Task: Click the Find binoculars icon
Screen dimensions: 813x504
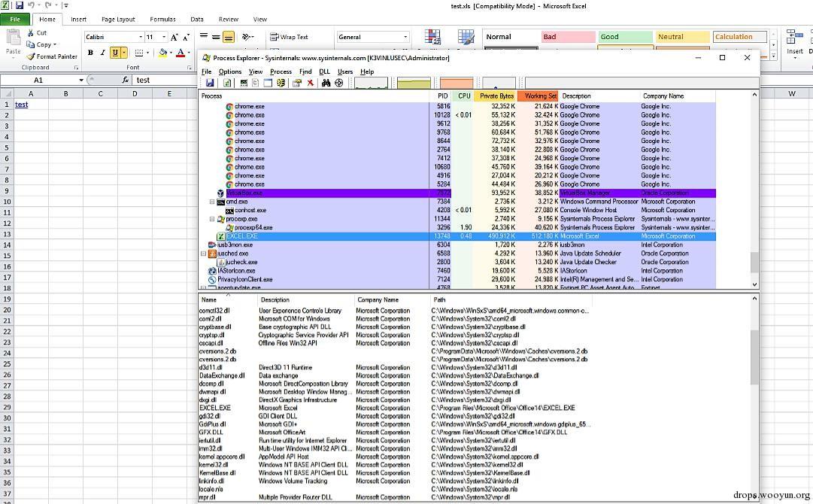Action: [326, 83]
